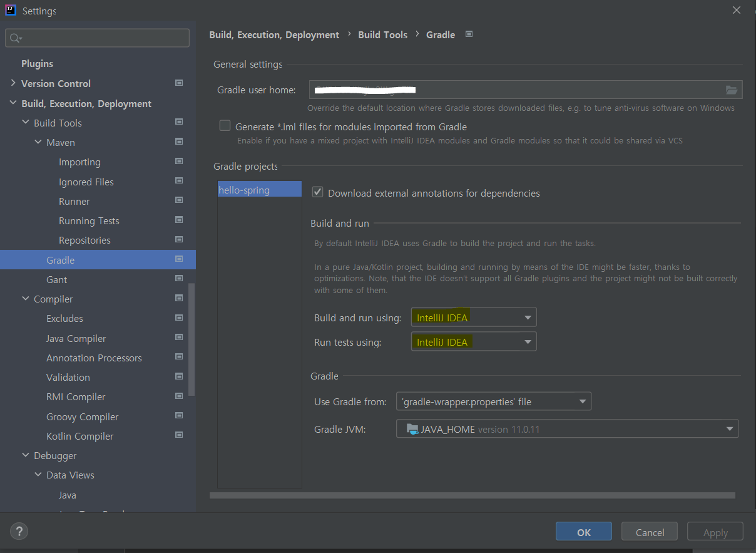Collapse the Maven tree node

38,142
